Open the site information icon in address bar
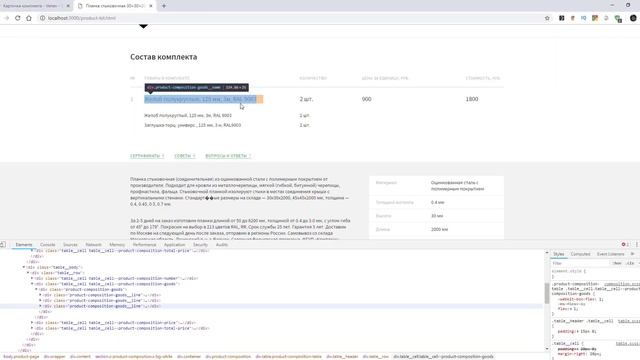The width and height of the screenshot is (640, 360). point(42,18)
